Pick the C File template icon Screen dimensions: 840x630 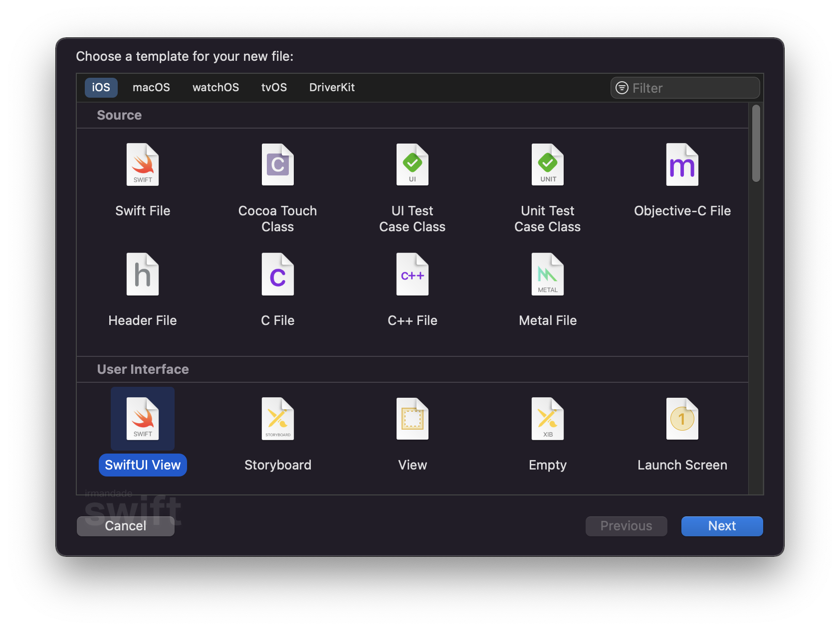[278, 274]
